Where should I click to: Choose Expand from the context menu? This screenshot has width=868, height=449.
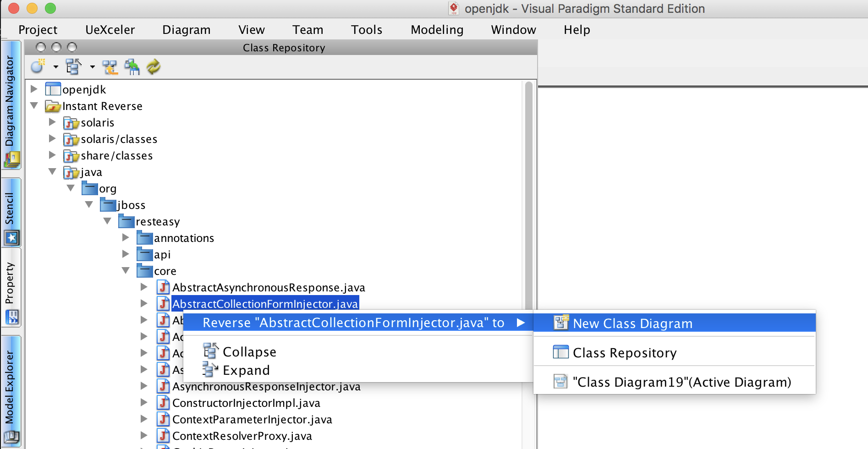click(358, 370)
